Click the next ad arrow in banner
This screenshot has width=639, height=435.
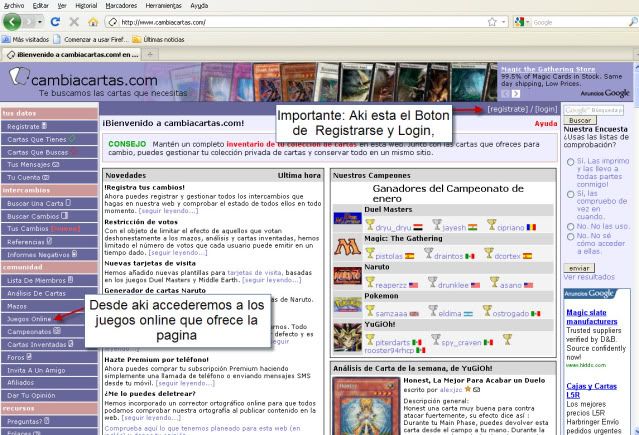point(516,94)
